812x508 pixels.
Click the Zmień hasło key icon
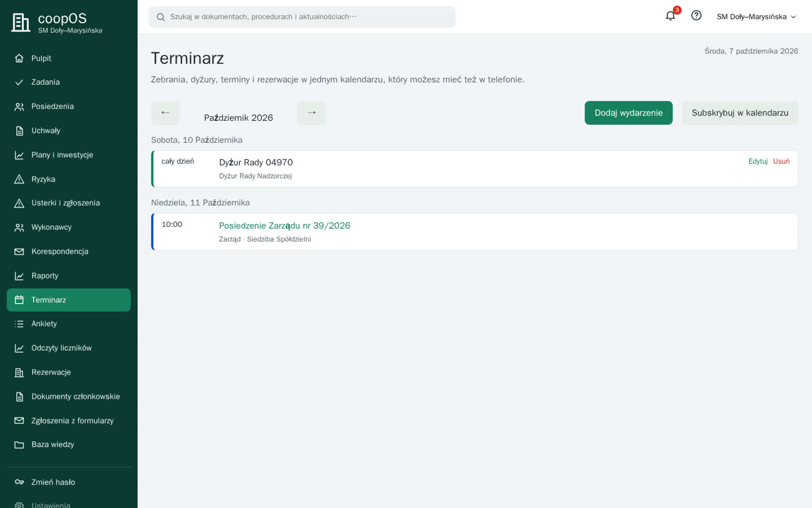19,482
